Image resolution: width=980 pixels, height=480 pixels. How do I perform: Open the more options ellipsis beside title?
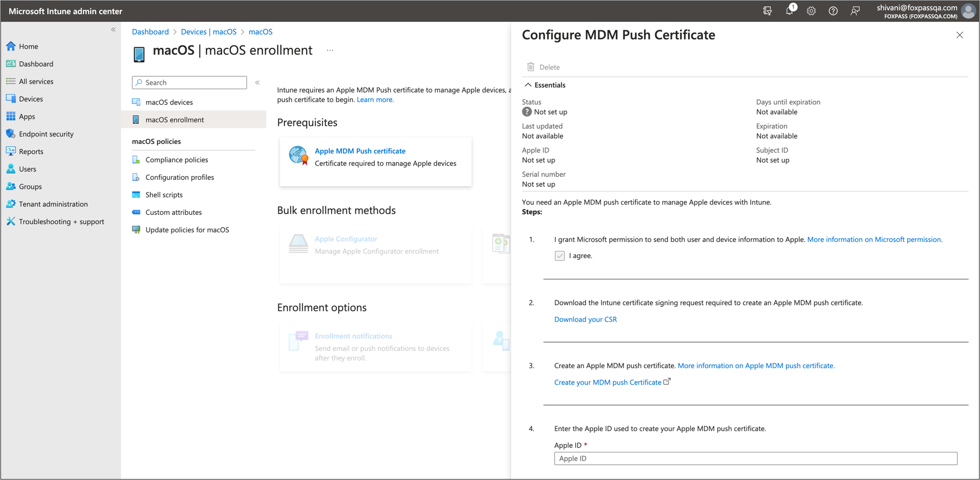point(330,50)
